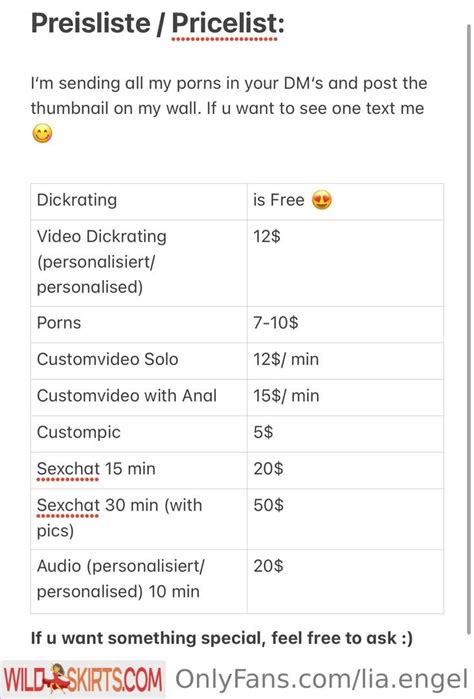Click the "15$/ min" price cell
Screen dimensions: 474x699
345,397
